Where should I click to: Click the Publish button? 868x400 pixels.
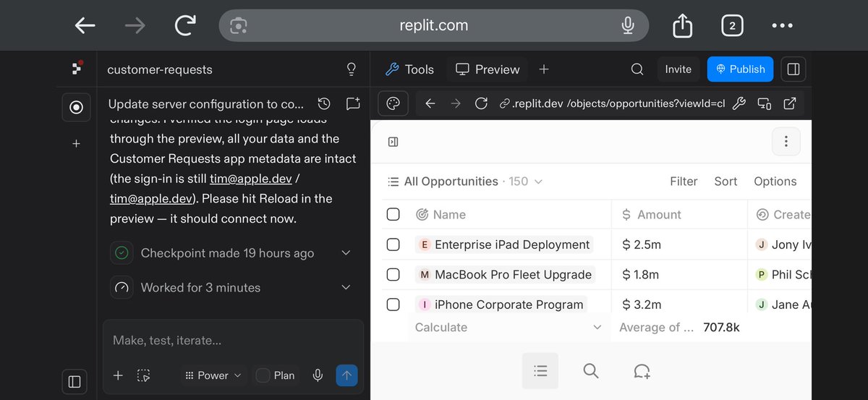point(740,69)
